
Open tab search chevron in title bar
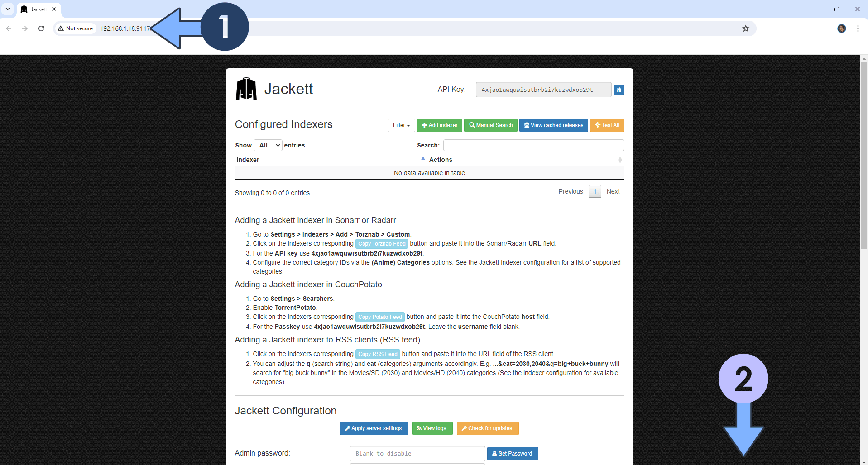(8, 9)
